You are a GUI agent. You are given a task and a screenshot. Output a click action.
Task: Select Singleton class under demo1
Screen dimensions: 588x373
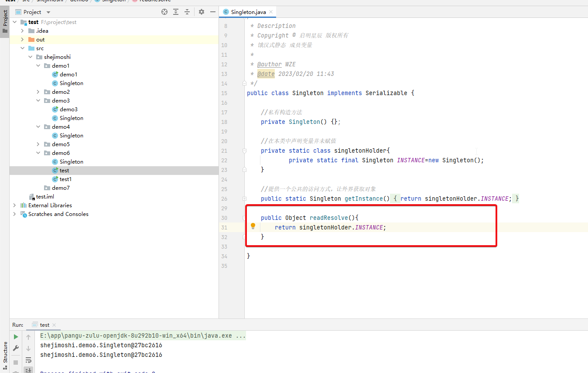[72, 83]
